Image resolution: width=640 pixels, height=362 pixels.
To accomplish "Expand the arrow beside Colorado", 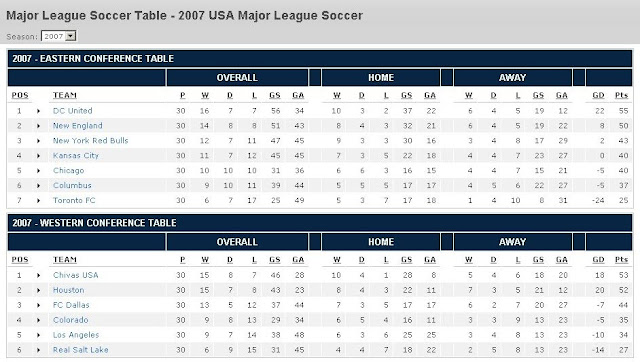I will 38,320.
